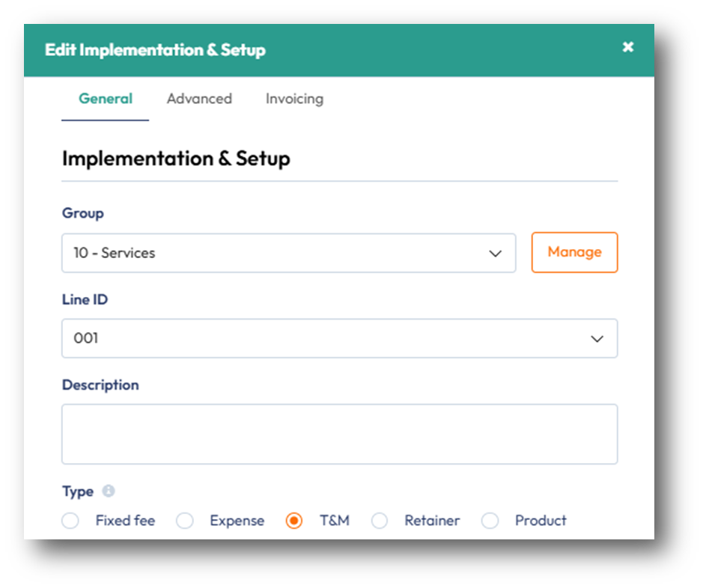The width and height of the screenshot is (703, 588).
Task: Click the chevron arrow in Line ID field
Action: pyautogui.click(x=597, y=339)
